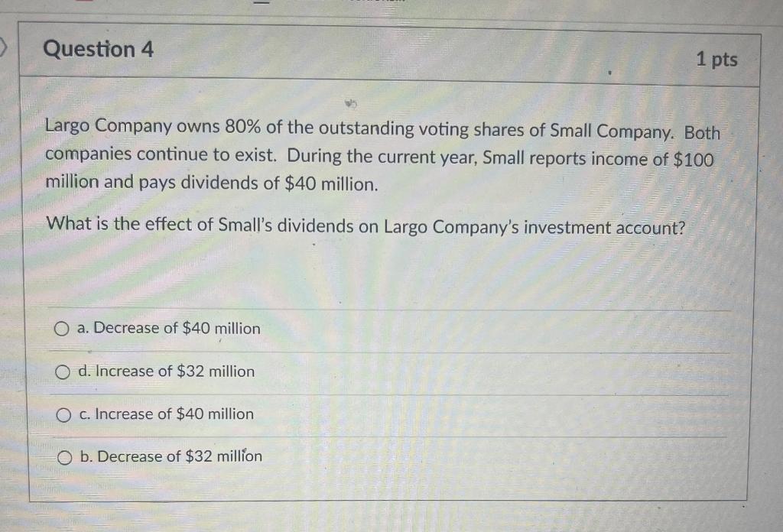This screenshot has width=783, height=532.
Task: Click the 1 pts label
Action: (717, 60)
